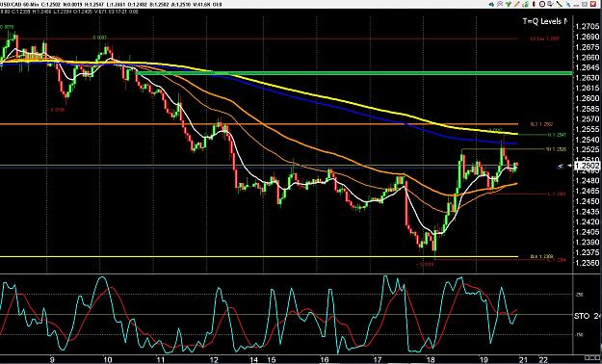Click date label 19 on time axis

click(484, 360)
